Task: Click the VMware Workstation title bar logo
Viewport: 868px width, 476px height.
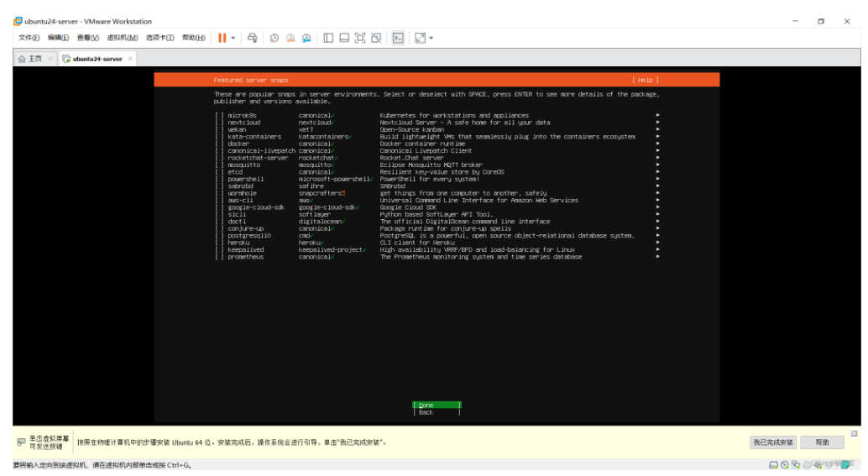Action: 18,21
